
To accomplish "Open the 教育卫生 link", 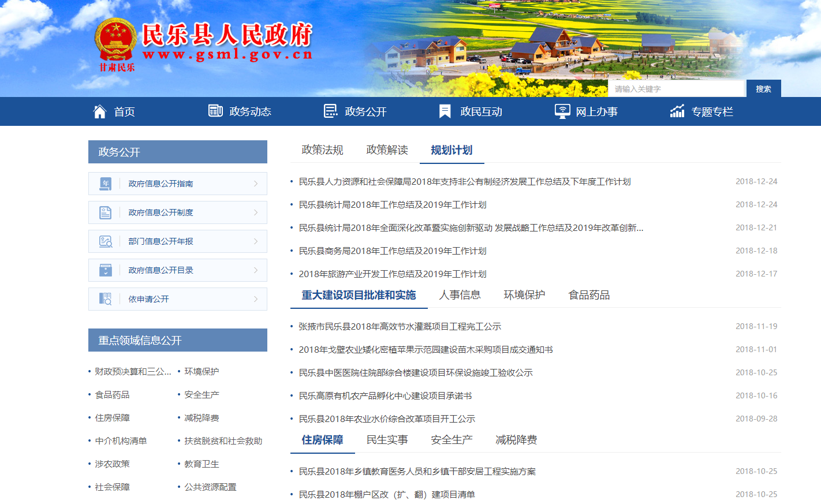I will coord(201,464).
